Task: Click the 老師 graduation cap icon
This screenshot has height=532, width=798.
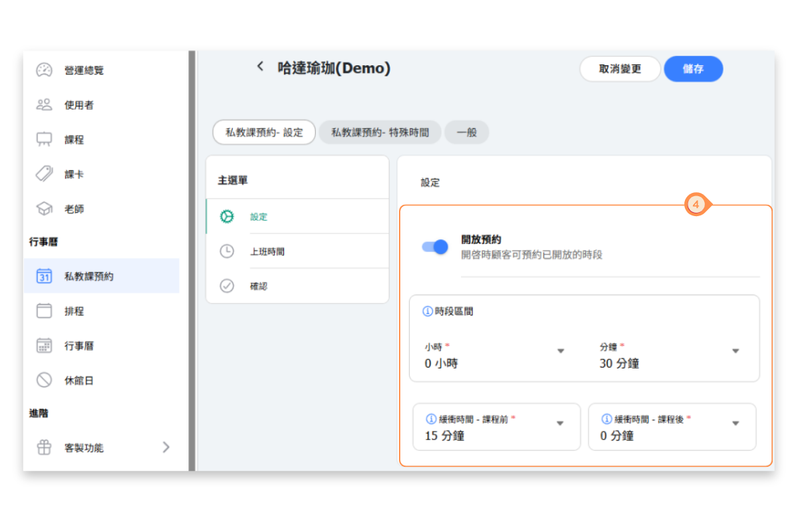Action: coord(44,209)
